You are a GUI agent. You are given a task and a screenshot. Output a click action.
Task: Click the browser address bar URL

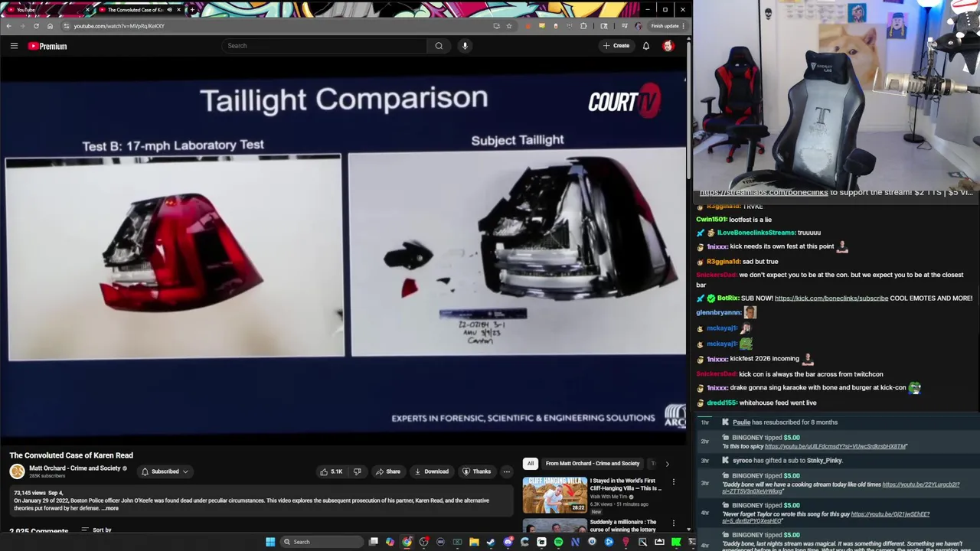click(119, 26)
